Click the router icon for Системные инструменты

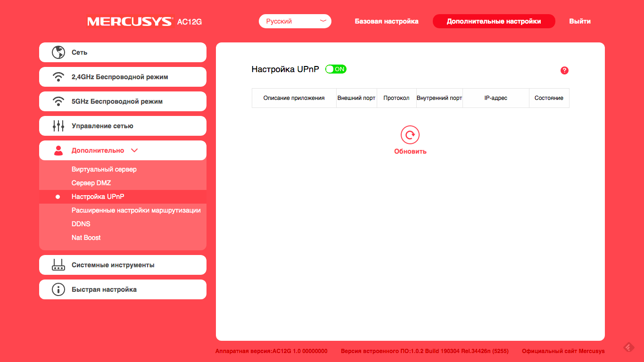pos(58,265)
